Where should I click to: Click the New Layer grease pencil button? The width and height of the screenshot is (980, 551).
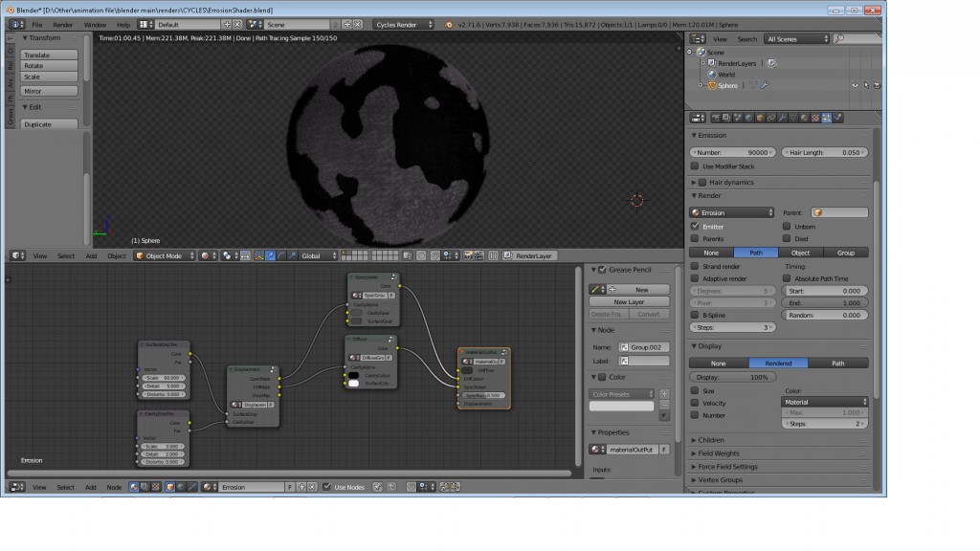[629, 301]
